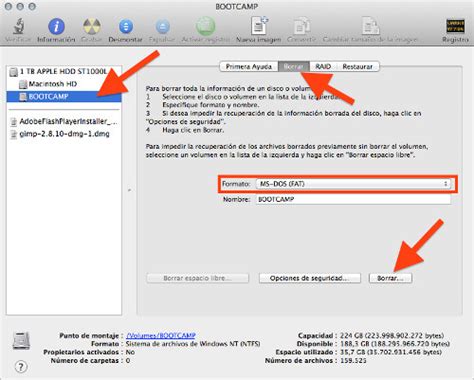Switch to the Borrar tab
This screenshot has height=380, width=474.
(293, 67)
